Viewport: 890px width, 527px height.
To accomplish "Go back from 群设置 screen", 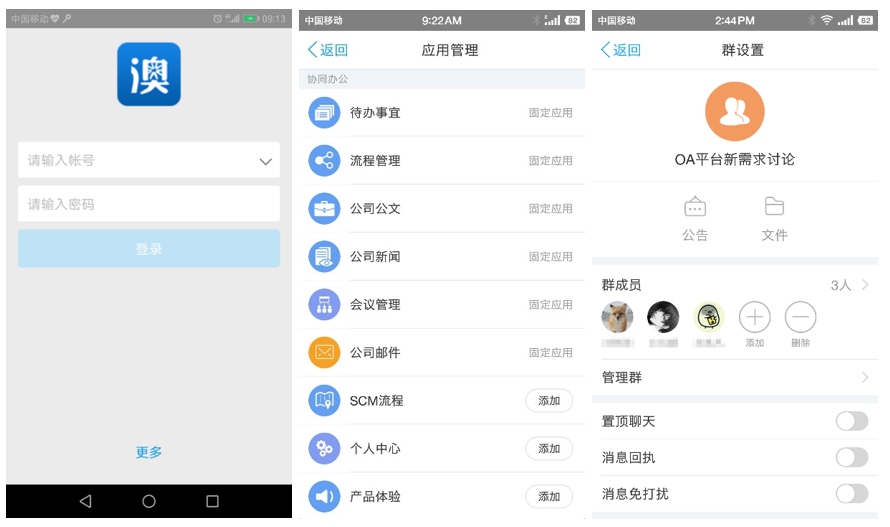I will coord(620,50).
